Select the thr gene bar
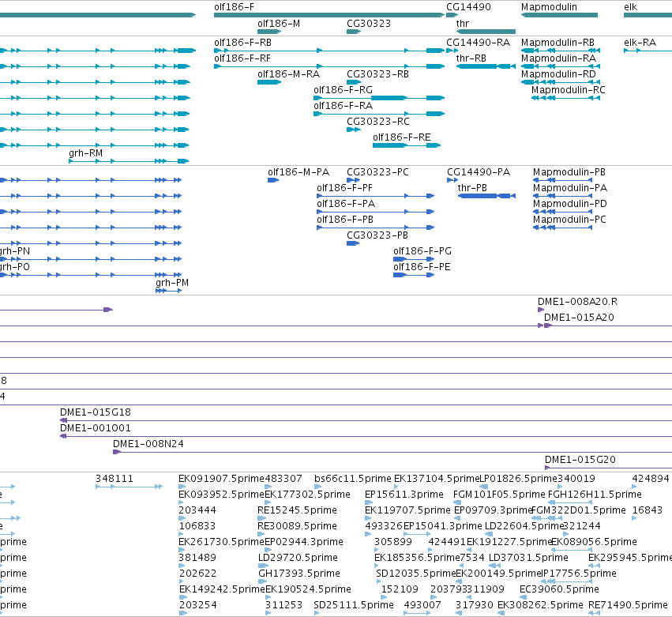 pyautogui.click(x=486, y=32)
